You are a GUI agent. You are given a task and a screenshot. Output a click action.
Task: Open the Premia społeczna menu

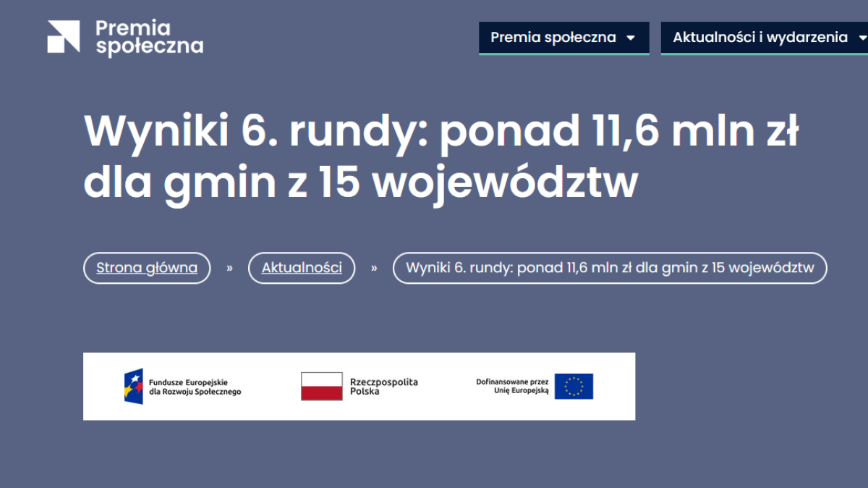click(x=563, y=38)
